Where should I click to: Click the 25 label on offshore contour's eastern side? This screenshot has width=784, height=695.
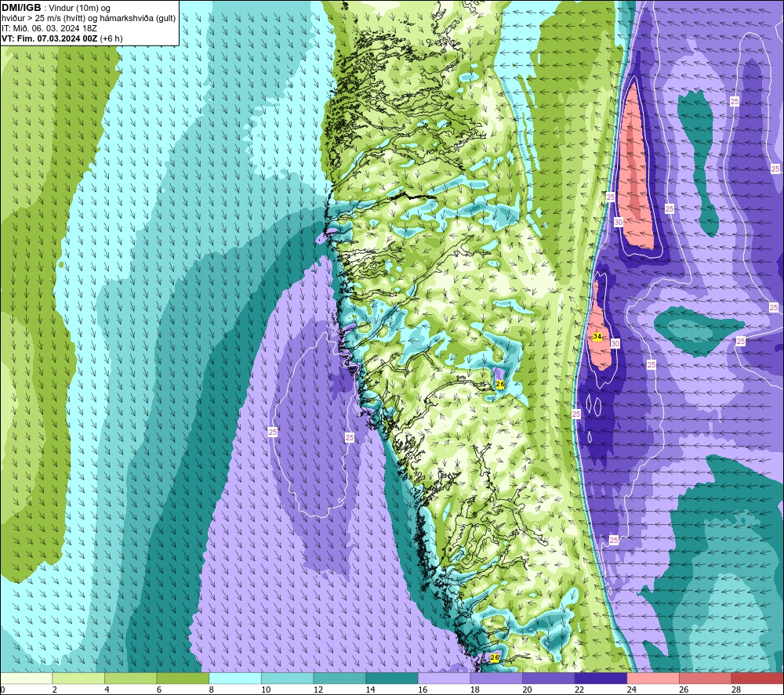[350, 438]
